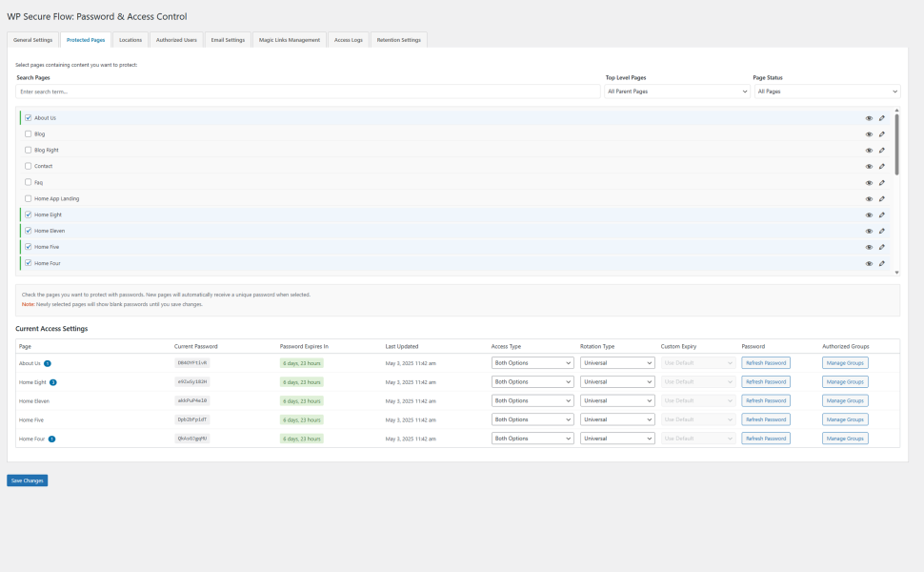Viewport: 924px width, 572px height.
Task: Open Rotation Type dropdown for Home Four
Action: tap(617, 439)
